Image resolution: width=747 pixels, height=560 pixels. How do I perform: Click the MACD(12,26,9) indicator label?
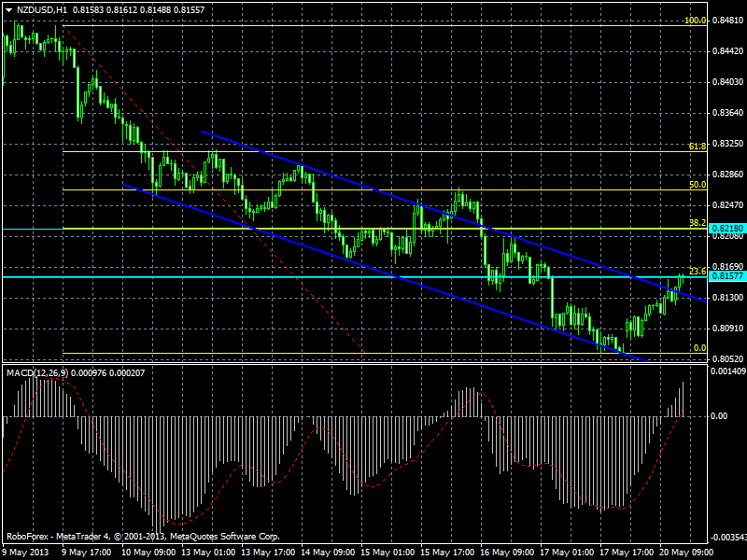(37, 372)
